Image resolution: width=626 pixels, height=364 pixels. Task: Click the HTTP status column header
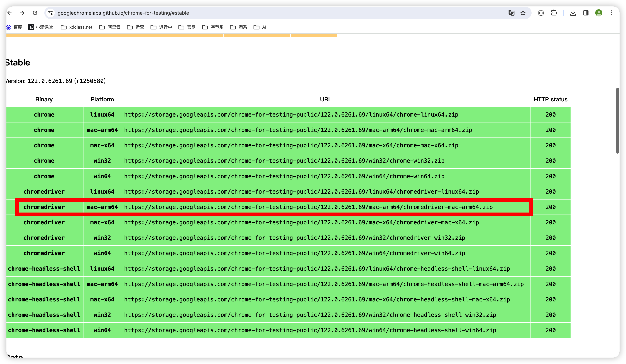pos(551,99)
